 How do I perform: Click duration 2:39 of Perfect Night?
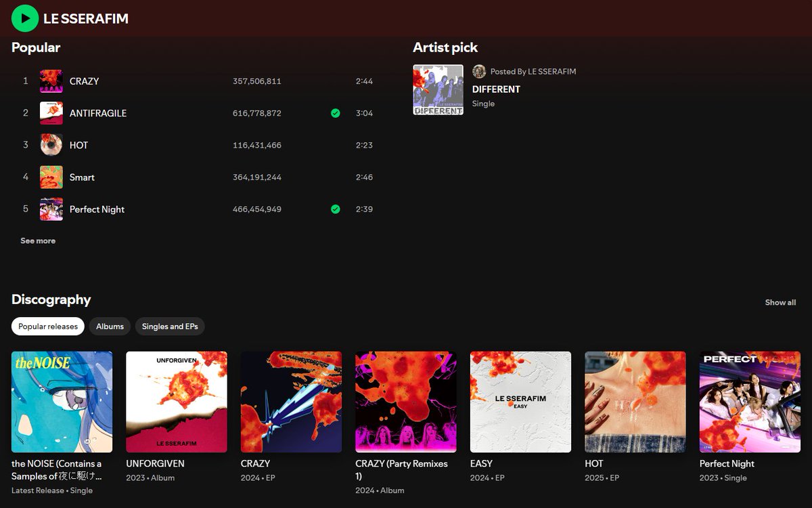tap(364, 209)
